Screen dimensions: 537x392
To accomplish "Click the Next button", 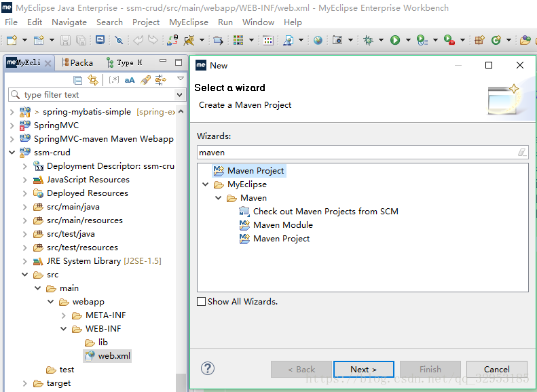I will (364, 370).
